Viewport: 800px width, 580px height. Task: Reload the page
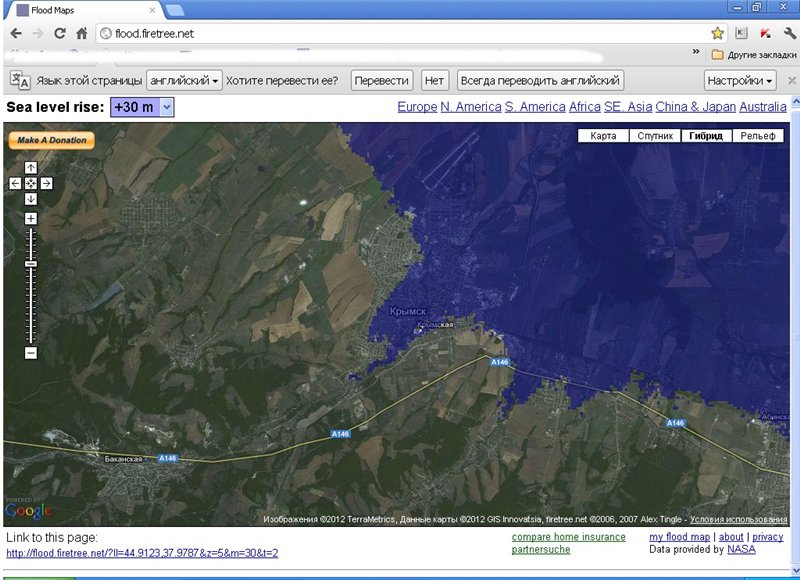click(60, 33)
